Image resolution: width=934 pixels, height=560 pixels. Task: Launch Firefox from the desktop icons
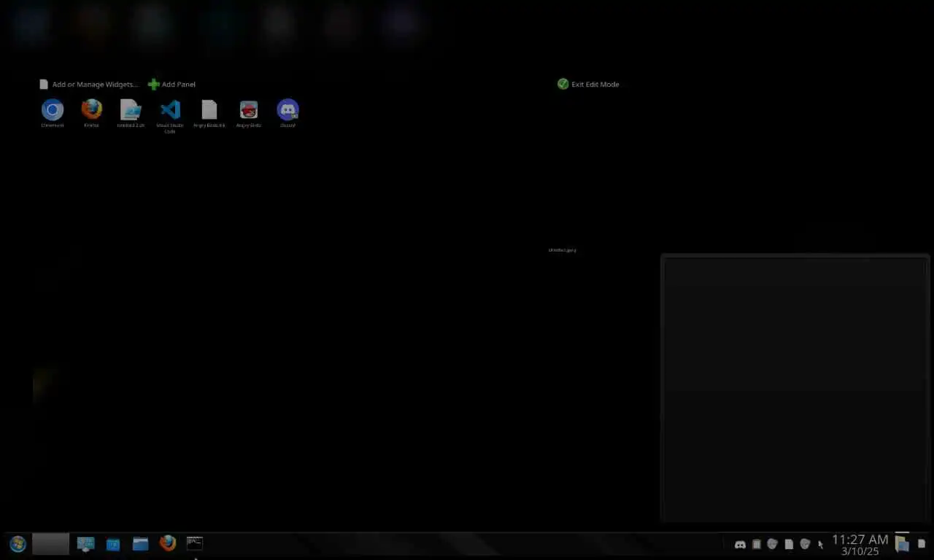pos(91,110)
